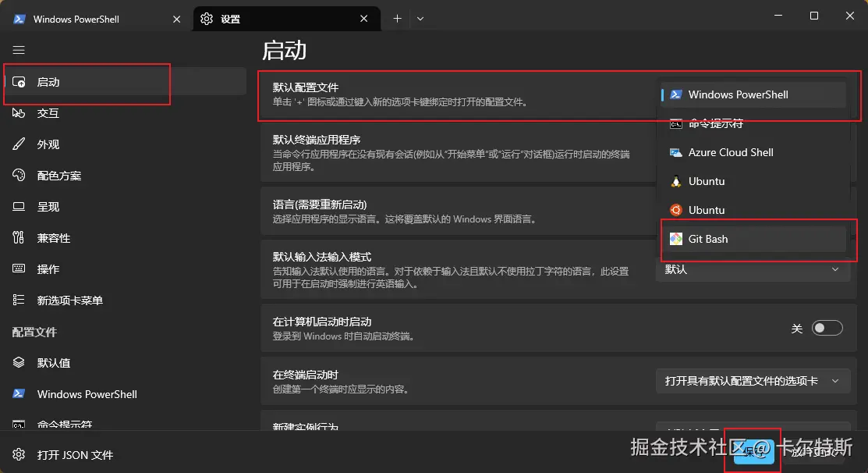
Task: Choose Windows PowerShell in the profile dropdown
Action: (x=753, y=94)
